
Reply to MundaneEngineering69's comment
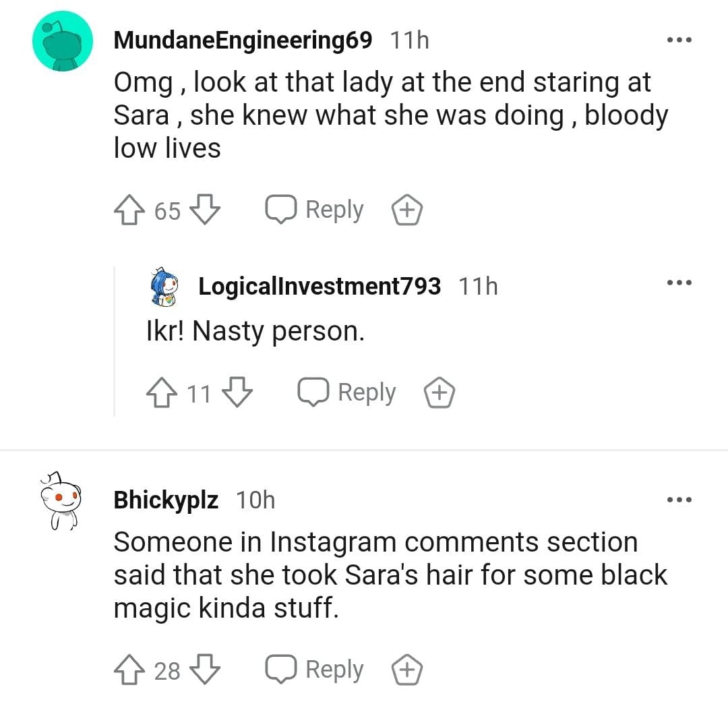[x=315, y=210]
